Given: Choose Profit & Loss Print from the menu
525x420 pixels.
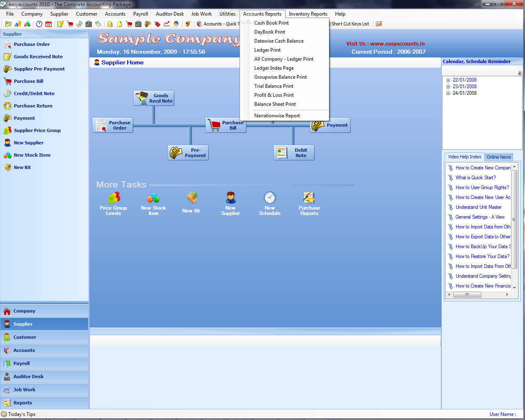Looking at the screenshot, I should (x=284, y=95).
